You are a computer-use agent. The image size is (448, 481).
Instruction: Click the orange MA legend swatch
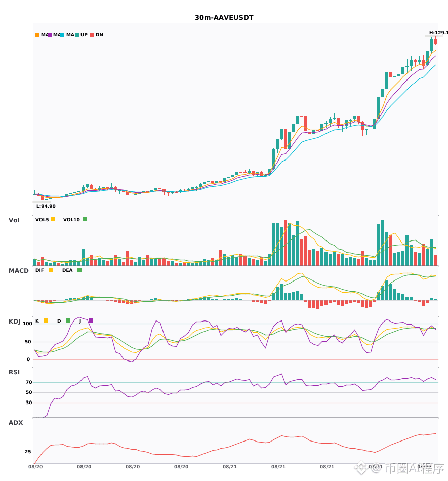[37, 35]
